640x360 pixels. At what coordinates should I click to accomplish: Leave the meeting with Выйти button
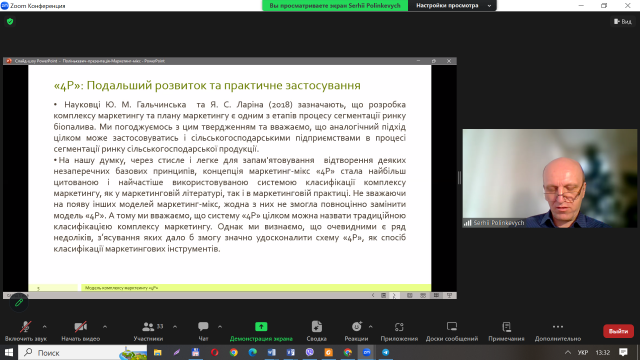[618, 331]
